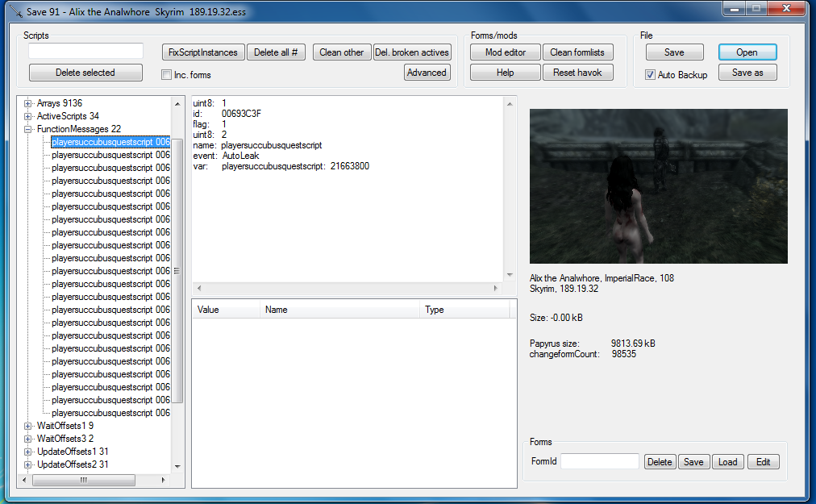Expand the WaitOffsets3 2 node

pyautogui.click(x=28, y=439)
